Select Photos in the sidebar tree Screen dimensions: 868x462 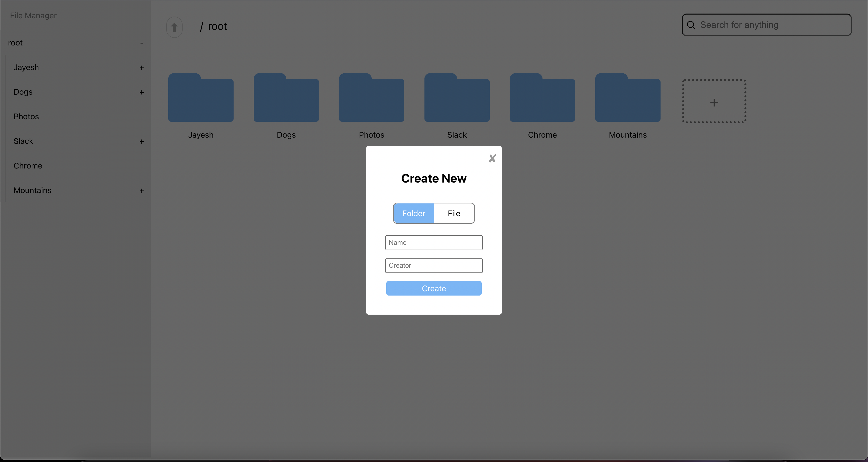[x=26, y=117]
